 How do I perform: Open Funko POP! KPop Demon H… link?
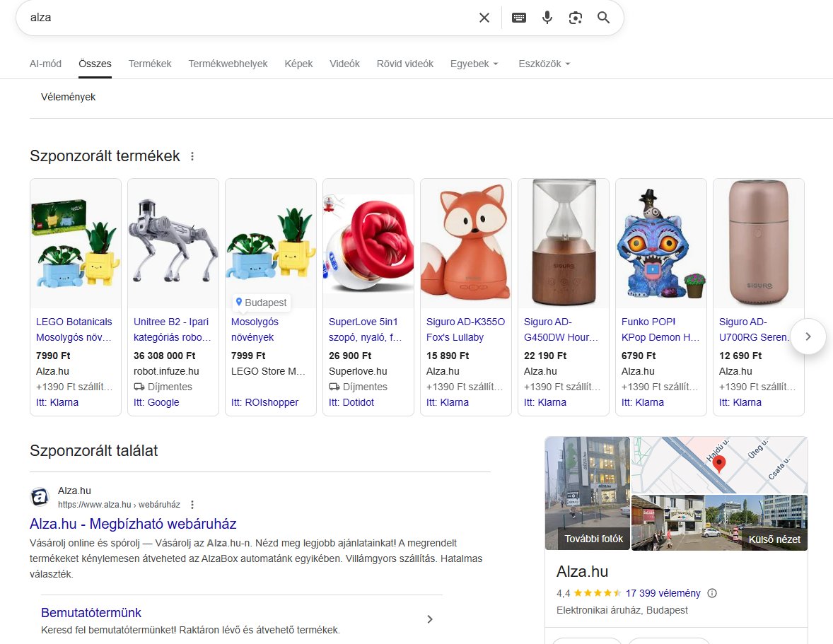(660, 329)
